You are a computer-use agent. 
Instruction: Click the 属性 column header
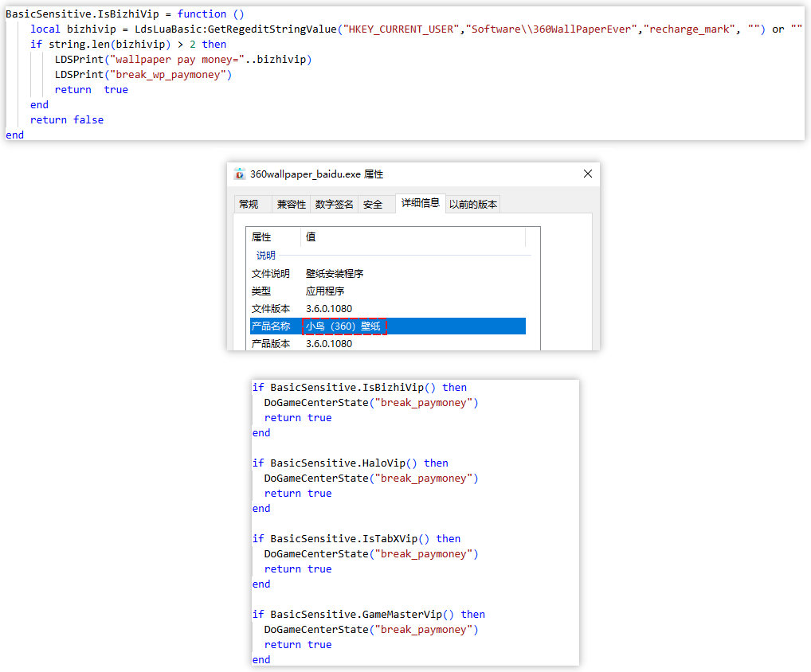pyautogui.click(x=262, y=237)
